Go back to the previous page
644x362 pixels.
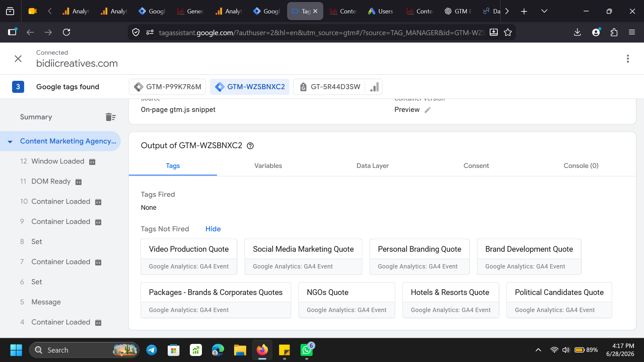(30, 32)
